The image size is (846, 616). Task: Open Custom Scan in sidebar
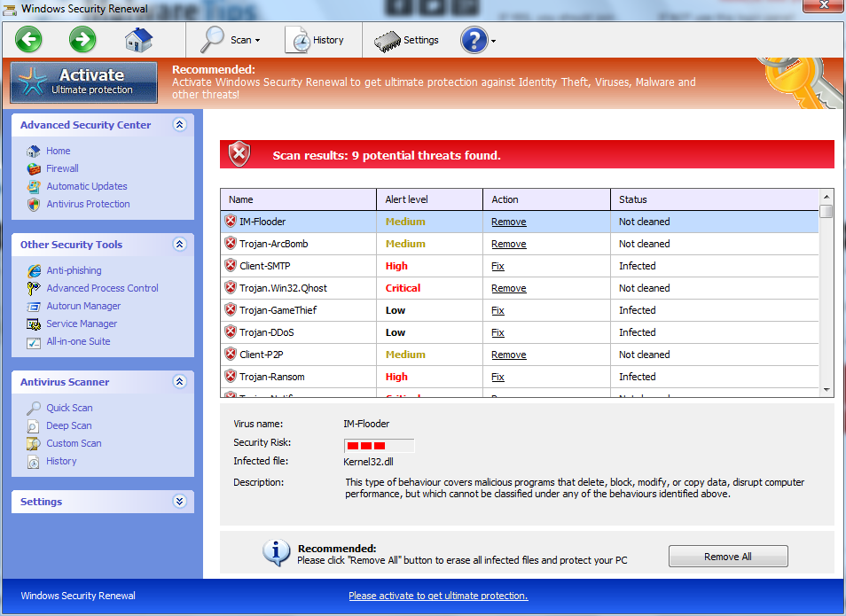pyautogui.click(x=74, y=443)
